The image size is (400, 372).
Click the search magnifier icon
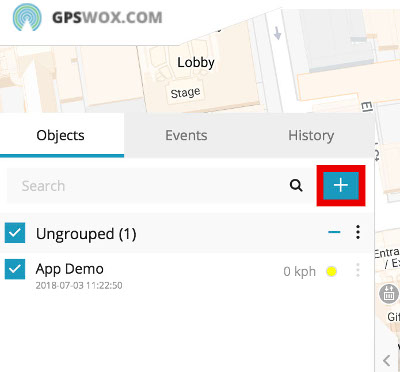coord(296,185)
